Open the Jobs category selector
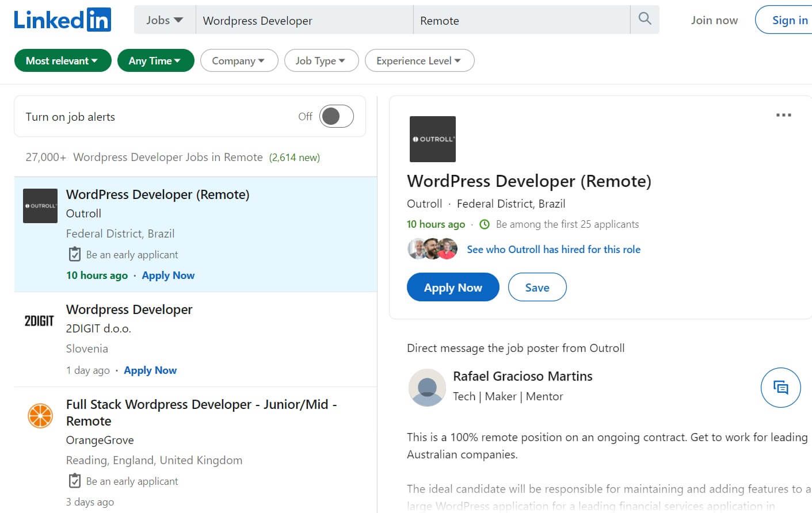Screen dimensions: 812x513 click(x=163, y=19)
